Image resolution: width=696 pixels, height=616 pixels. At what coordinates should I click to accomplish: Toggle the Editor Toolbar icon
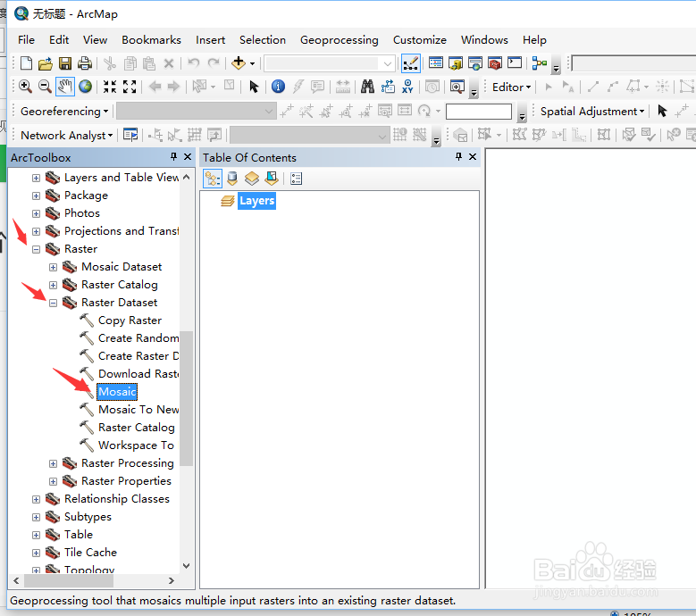tap(411, 63)
